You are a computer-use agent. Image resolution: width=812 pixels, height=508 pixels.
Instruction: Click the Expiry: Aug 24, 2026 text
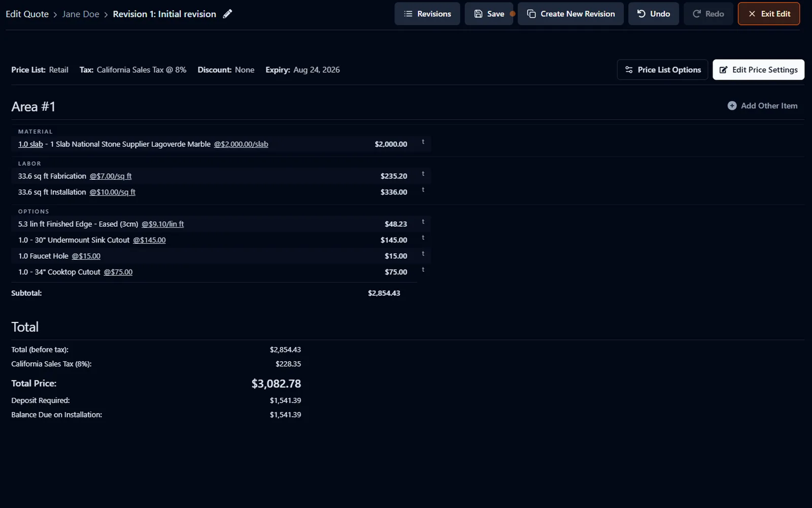click(x=302, y=70)
